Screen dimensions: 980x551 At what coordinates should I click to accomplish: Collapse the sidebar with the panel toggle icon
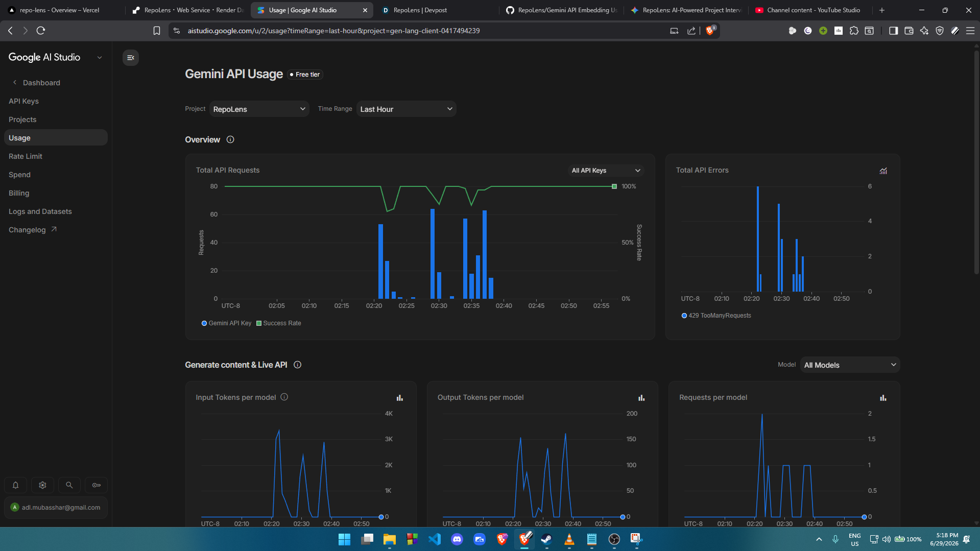[x=131, y=58]
